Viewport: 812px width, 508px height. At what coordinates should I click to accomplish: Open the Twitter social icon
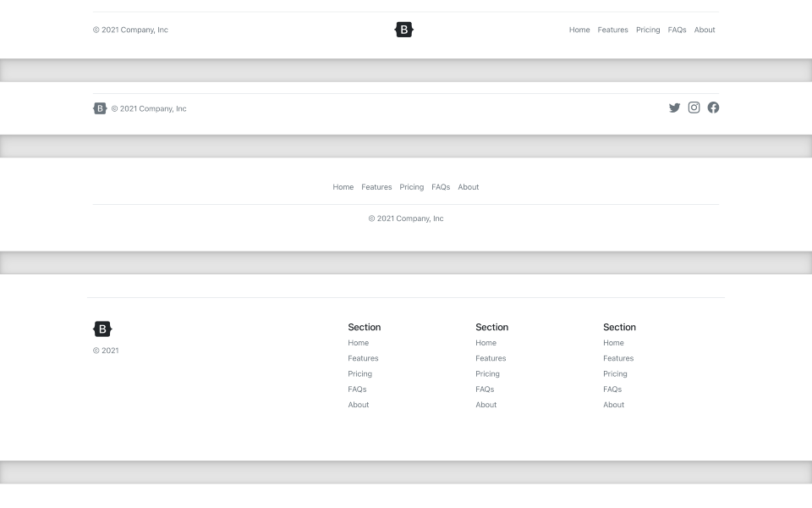tap(674, 108)
